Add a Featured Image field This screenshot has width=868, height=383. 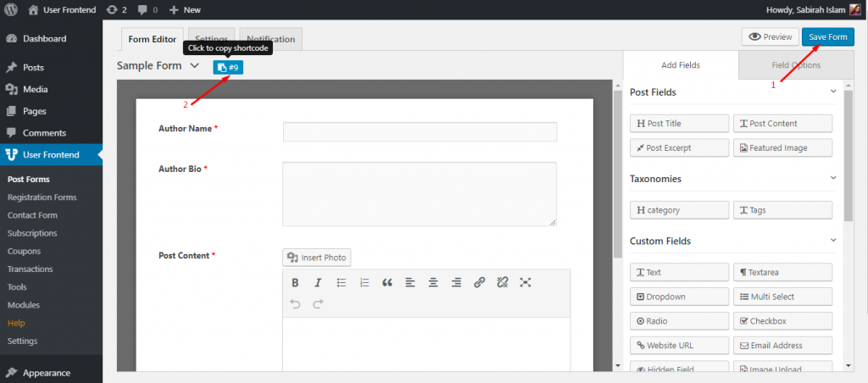point(782,147)
